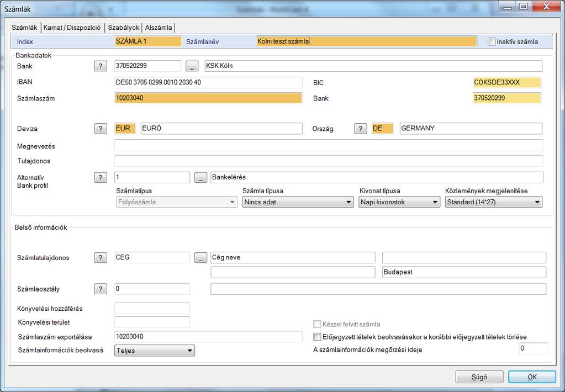
Task: Click the Számlaosztály description field
Action: [x=378, y=289]
